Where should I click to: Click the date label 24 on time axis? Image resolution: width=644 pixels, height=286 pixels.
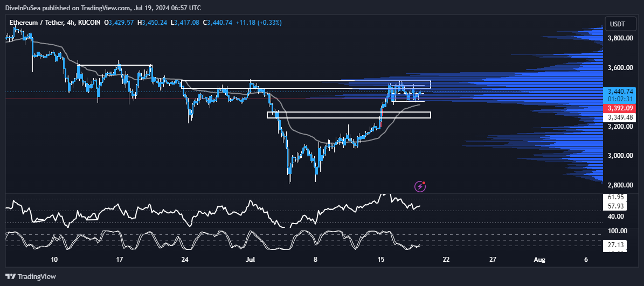(185, 259)
